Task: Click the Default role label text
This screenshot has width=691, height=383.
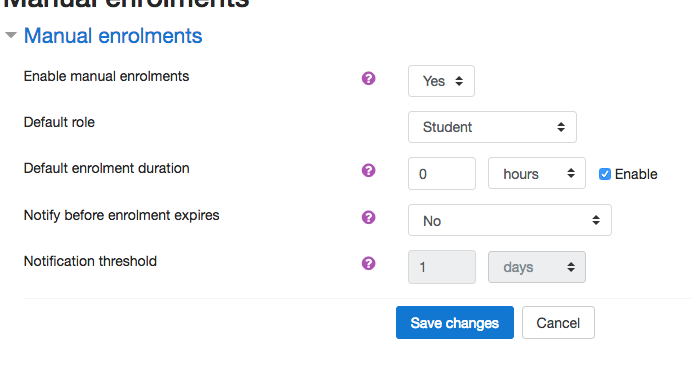Action: (59, 122)
